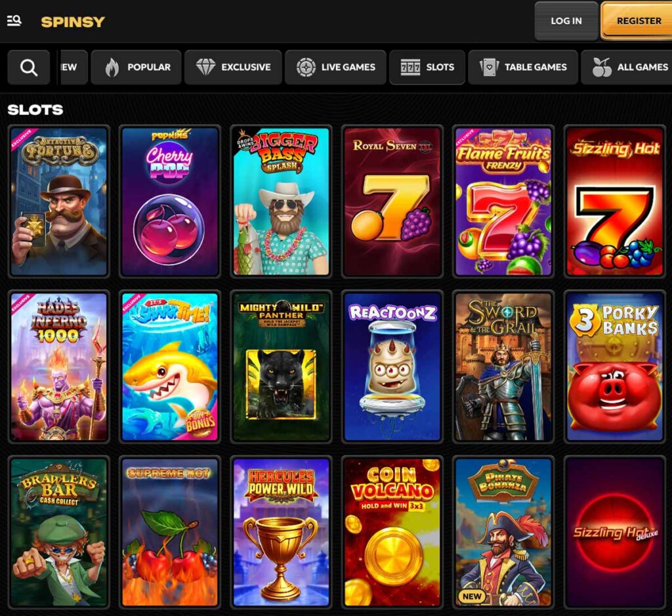Select the Exclusive category tab
Screen dimensions: 672x616
233,68
